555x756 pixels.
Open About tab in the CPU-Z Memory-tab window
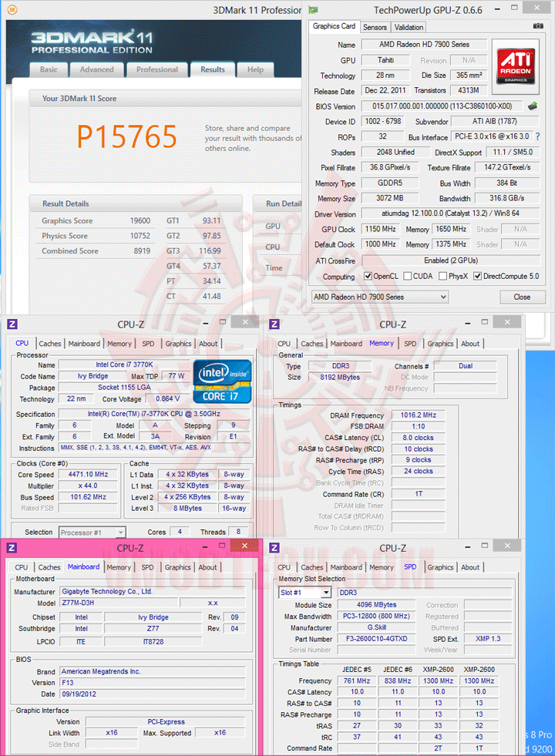coord(470,344)
